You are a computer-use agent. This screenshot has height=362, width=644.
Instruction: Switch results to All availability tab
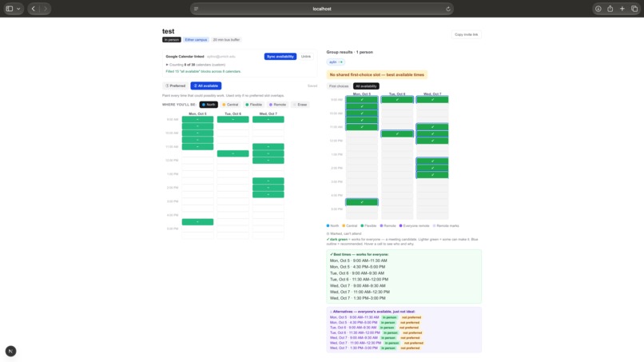pos(366,86)
